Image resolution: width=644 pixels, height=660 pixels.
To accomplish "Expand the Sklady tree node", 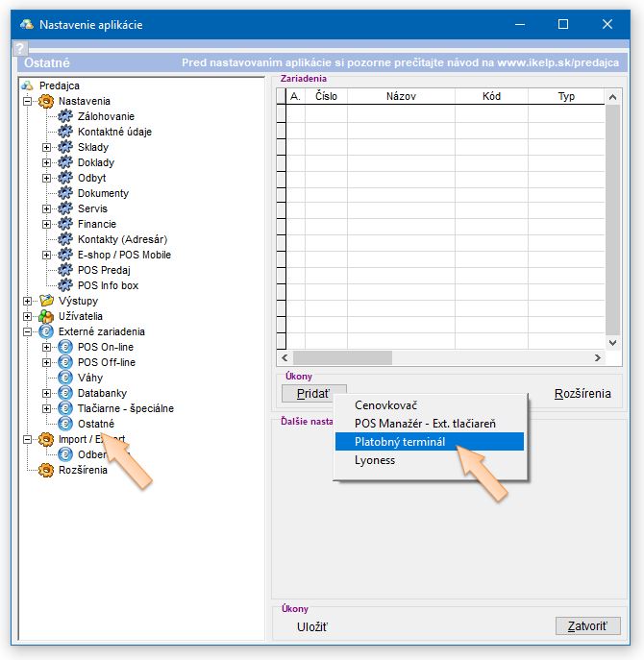I will [46, 147].
